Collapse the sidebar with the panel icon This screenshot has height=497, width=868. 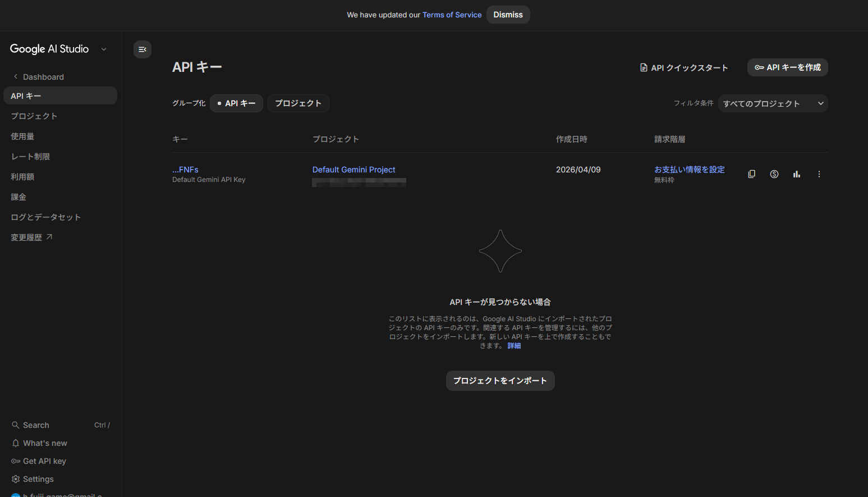[x=142, y=49]
